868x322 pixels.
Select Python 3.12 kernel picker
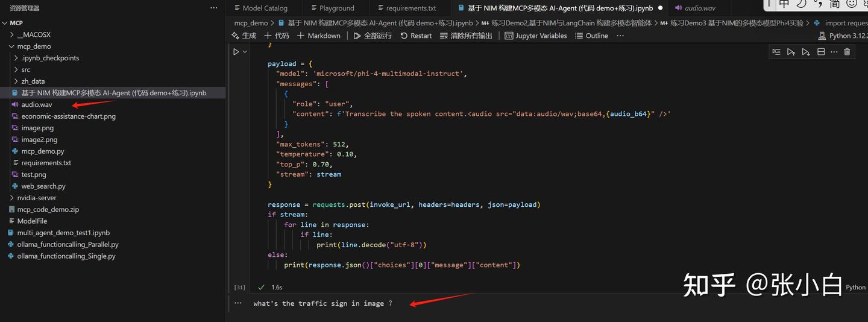point(843,36)
